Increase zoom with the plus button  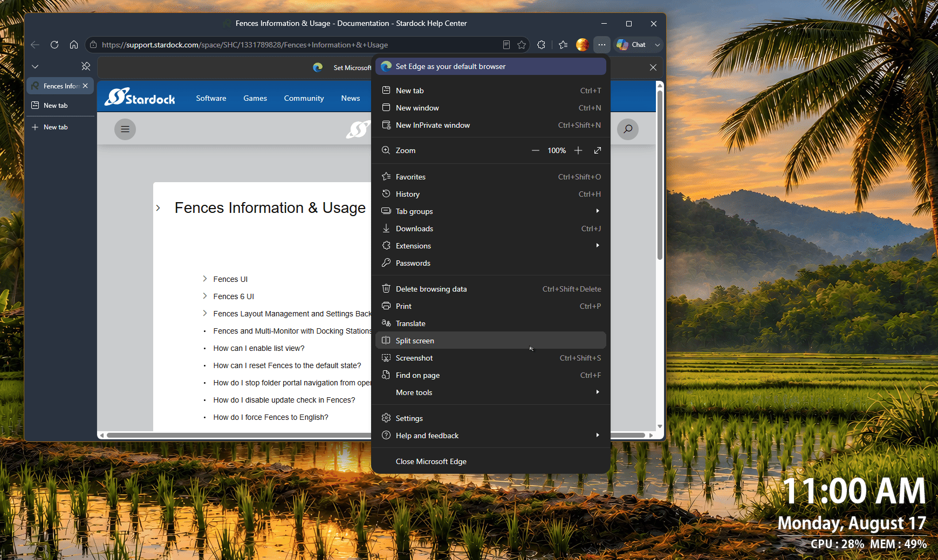coord(578,150)
